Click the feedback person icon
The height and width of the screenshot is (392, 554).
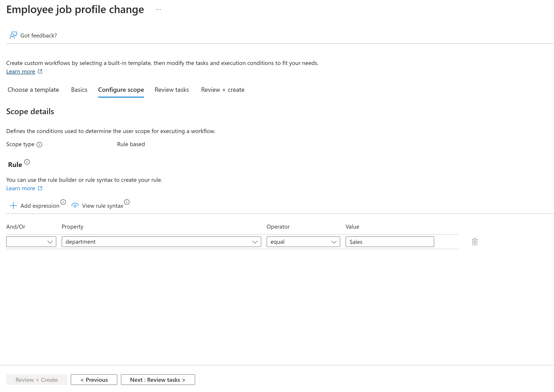(x=12, y=35)
